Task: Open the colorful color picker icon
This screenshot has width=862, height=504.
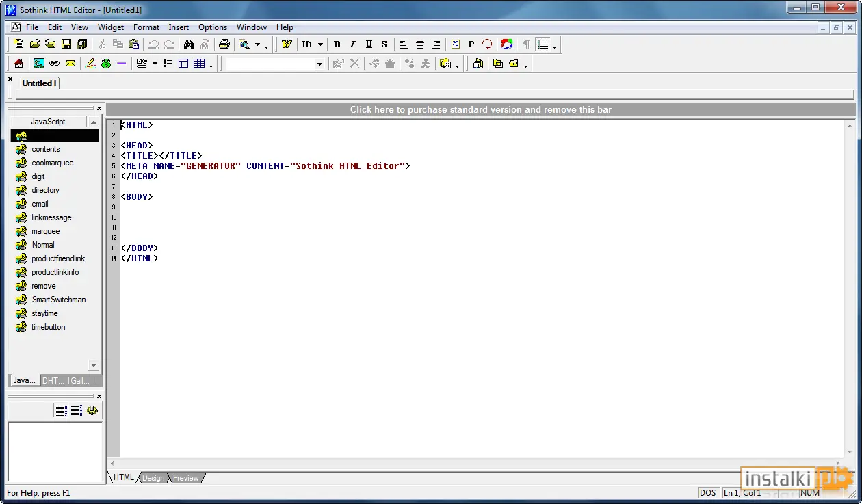Action: click(507, 44)
